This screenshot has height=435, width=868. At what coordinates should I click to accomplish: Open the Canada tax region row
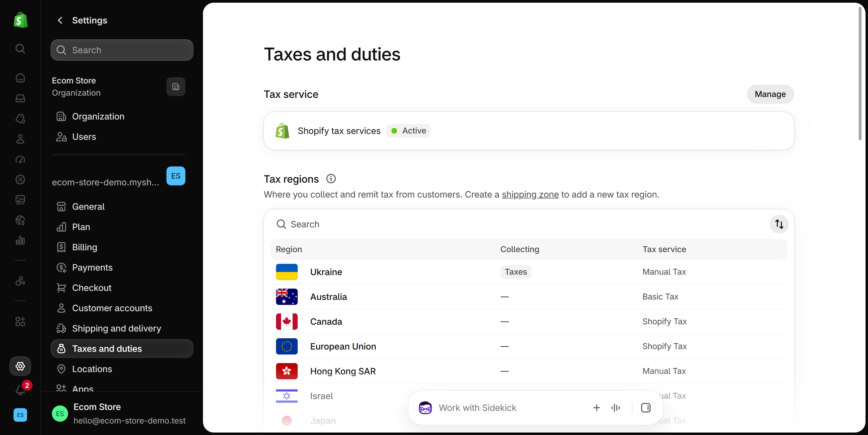click(x=529, y=321)
